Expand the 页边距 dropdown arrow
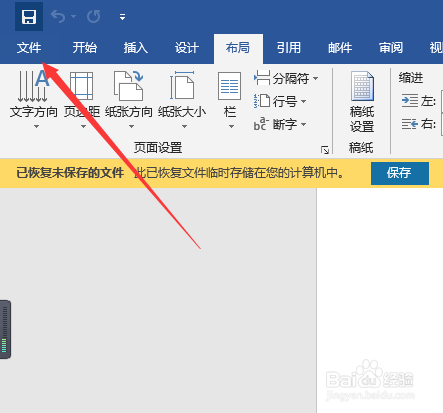Viewport: 443px width, 413px height. coord(83,126)
